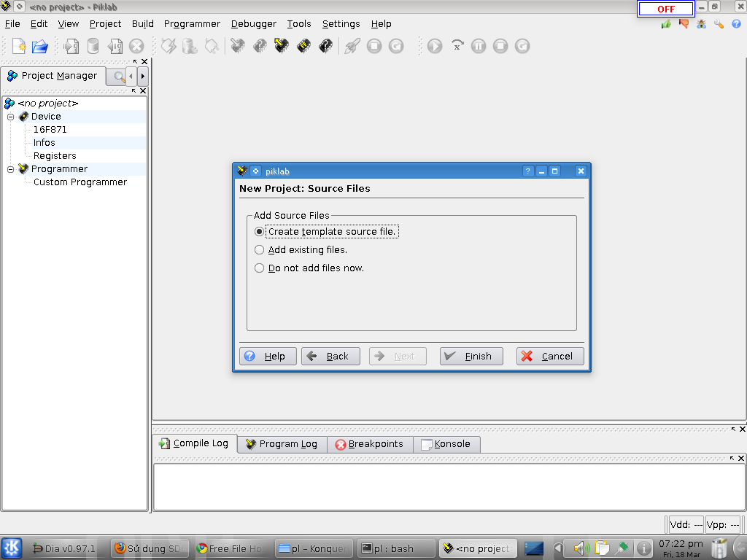
Task: Click the blue help question mark icon in menu bar
Action: click(737, 24)
